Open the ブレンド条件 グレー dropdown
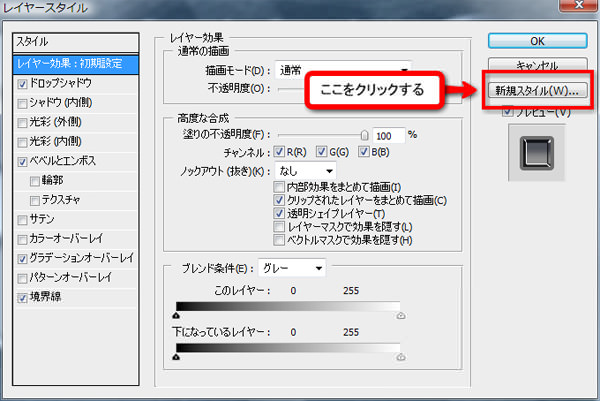The image size is (600, 401). coord(291,267)
